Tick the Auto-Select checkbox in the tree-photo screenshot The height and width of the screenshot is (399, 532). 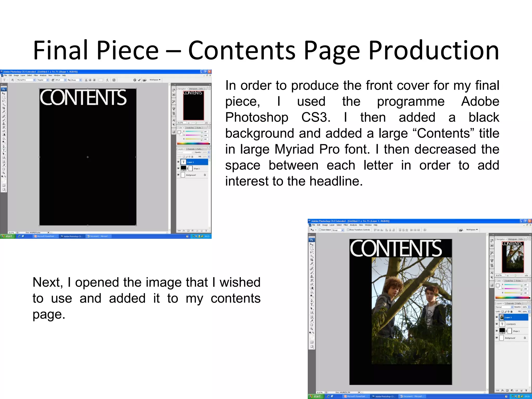pos(320,230)
